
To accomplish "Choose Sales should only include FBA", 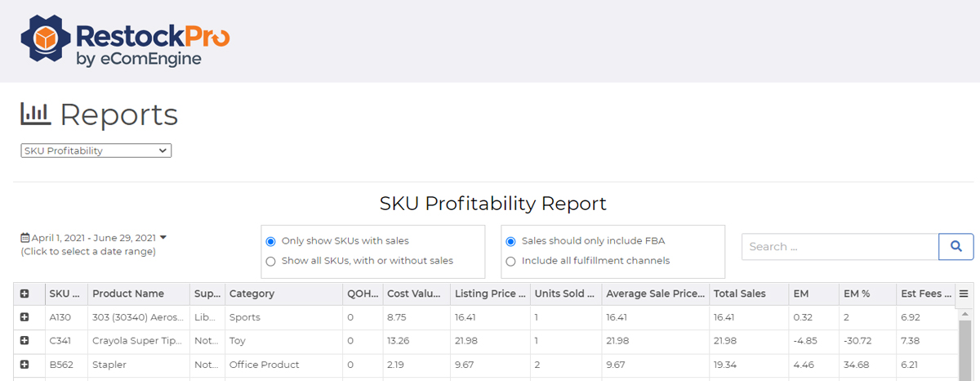I will (x=511, y=241).
